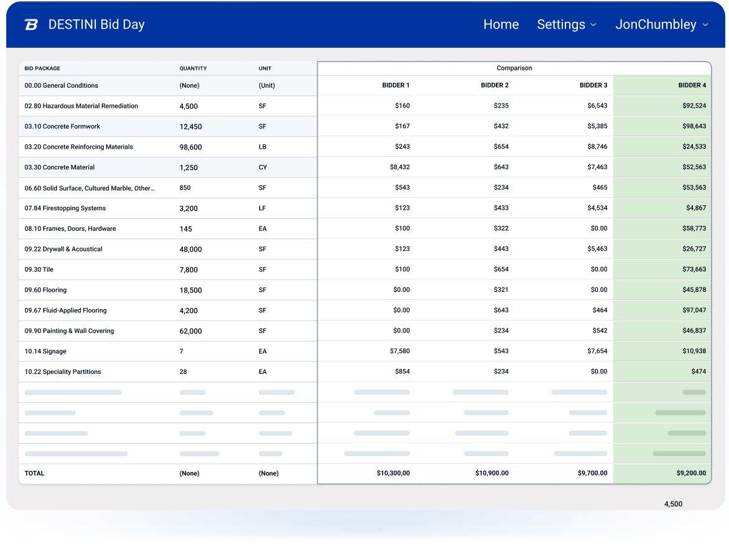The image size is (729, 560).
Task: Select the BIDDER 1 column header
Action: tap(396, 85)
